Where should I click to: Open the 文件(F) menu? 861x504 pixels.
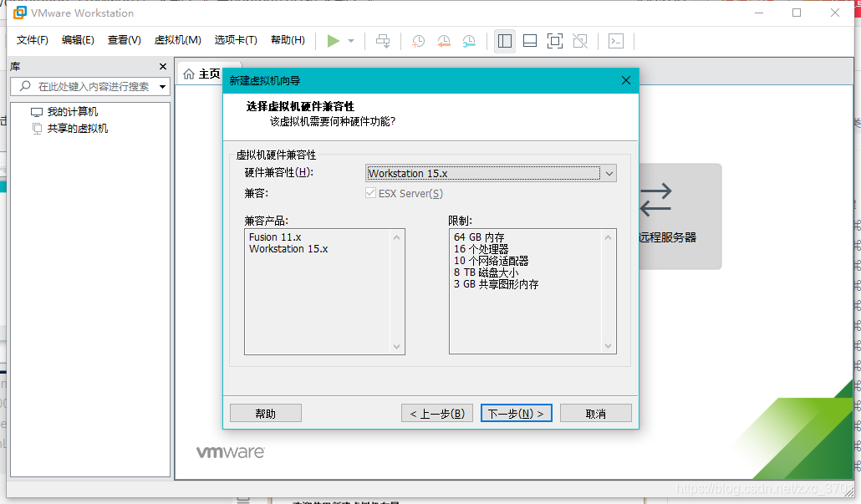click(33, 40)
